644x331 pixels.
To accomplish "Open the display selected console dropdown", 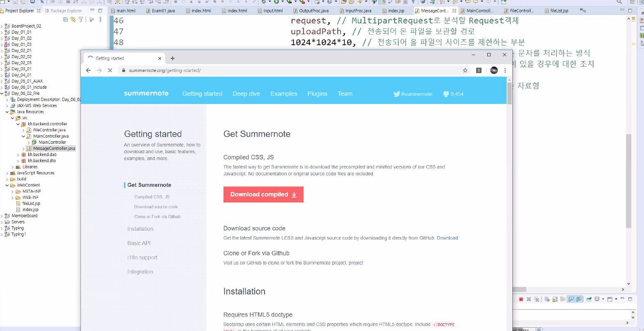I will coord(603,299).
